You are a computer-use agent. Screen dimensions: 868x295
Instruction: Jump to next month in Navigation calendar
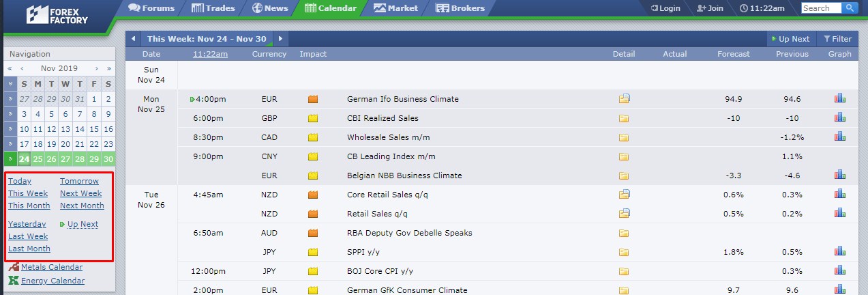click(96, 68)
